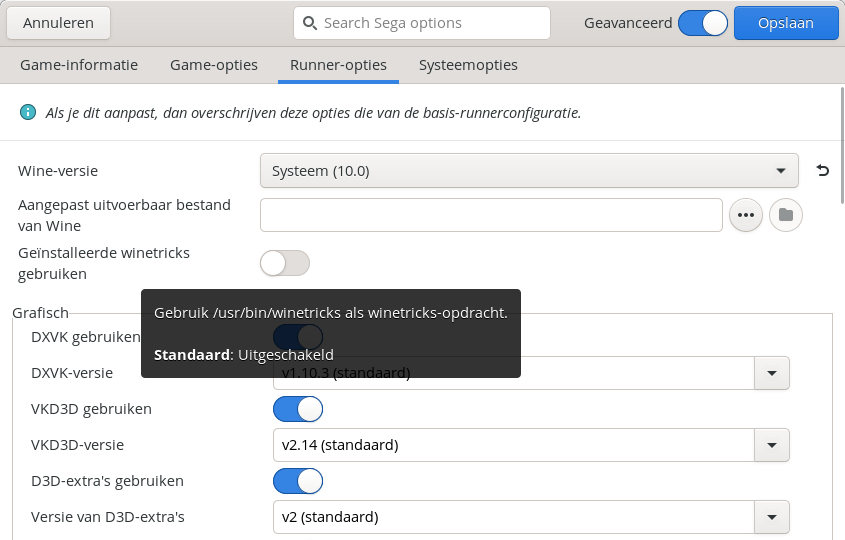
Task: Click the Grafisch section heading
Action: click(x=40, y=313)
